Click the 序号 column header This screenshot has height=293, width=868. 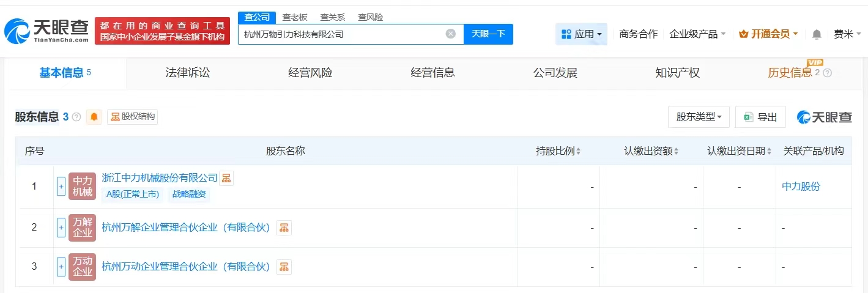34,151
